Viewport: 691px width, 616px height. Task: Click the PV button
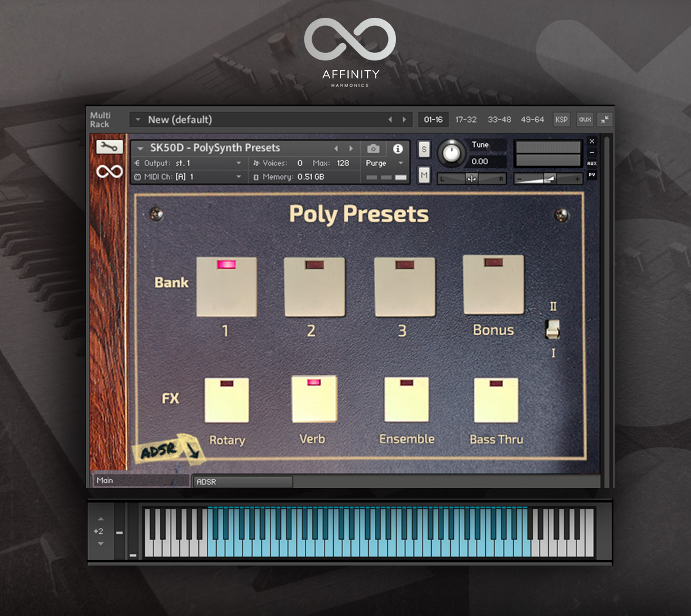pyautogui.click(x=591, y=175)
